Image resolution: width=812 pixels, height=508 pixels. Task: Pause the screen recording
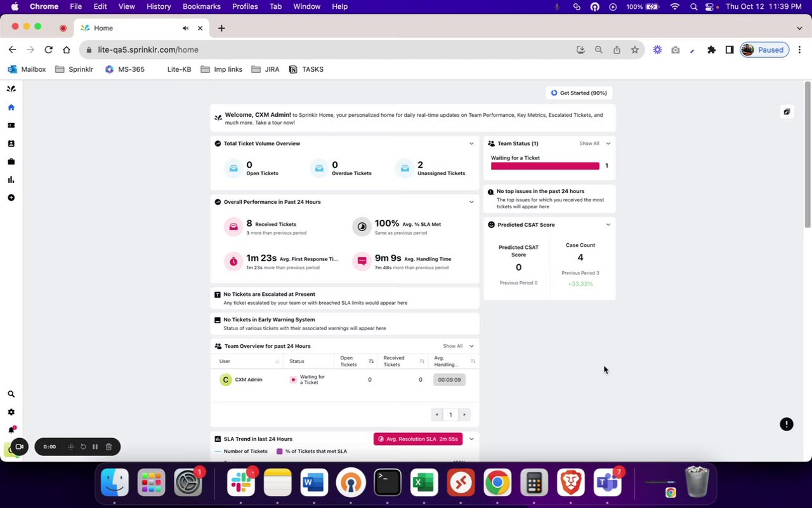coord(95,447)
